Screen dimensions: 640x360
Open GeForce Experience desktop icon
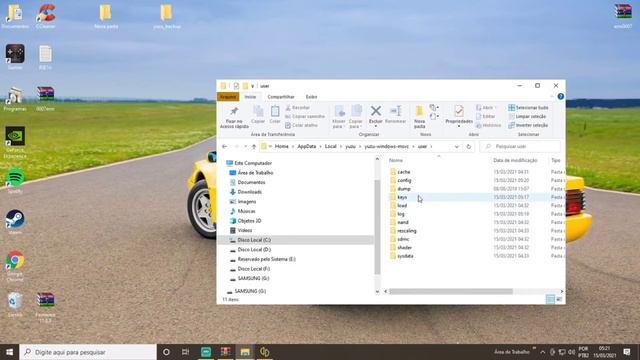(15, 142)
